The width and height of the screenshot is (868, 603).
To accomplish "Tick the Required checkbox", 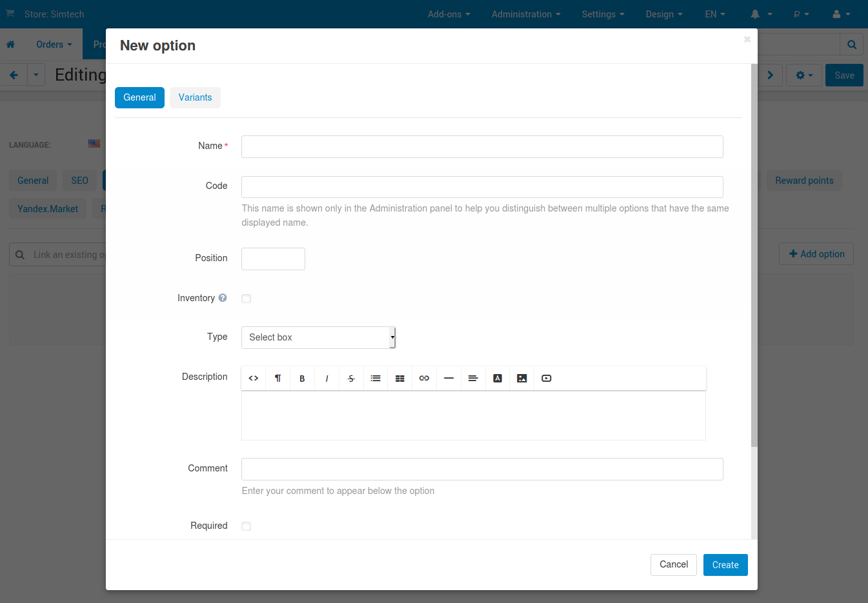I will [x=247, y=526].
